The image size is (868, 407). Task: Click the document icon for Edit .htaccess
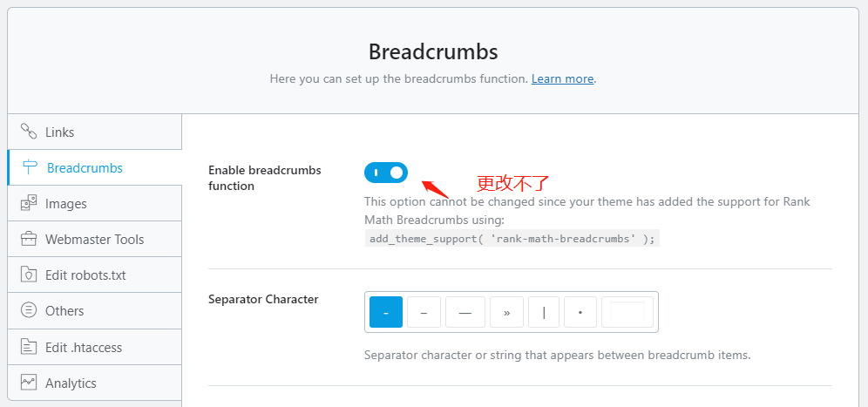click(x=28, y=347)
